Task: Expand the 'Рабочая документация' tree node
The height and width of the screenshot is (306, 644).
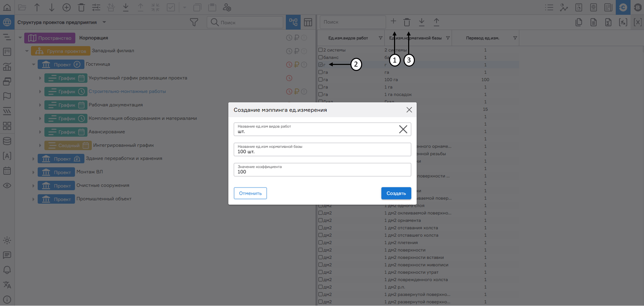Action: (40, 105)
